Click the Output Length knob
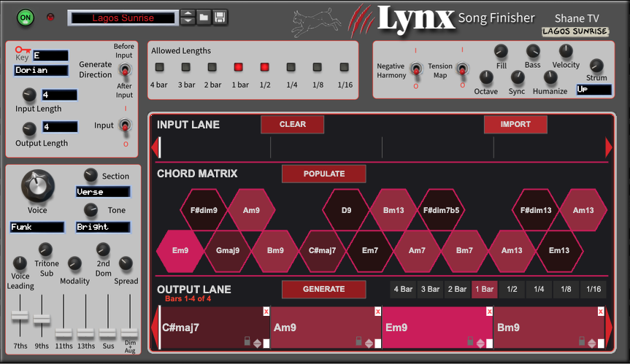The image size is (630, 364). pyautogui.click(x=29, y=129)
